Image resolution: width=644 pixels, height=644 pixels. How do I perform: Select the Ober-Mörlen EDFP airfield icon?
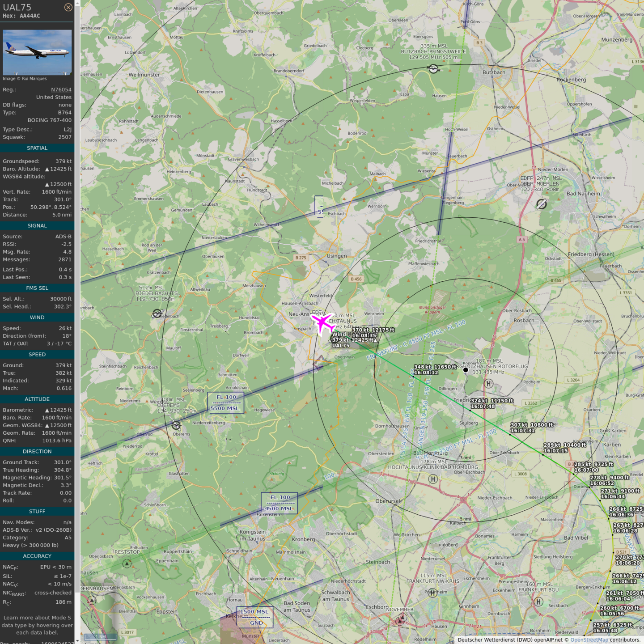[x=542, y=204]
